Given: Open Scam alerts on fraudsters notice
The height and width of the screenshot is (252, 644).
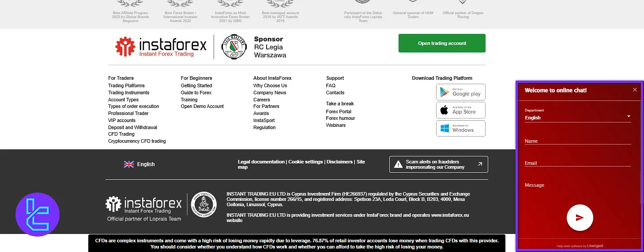Looking at the screenshot, I should click(439, 164).
